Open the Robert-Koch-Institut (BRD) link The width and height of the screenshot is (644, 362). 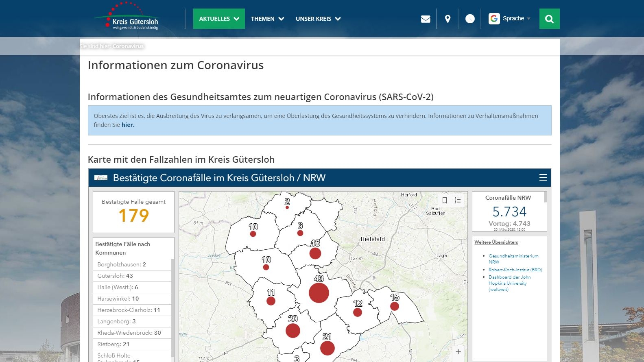(515, 270)
